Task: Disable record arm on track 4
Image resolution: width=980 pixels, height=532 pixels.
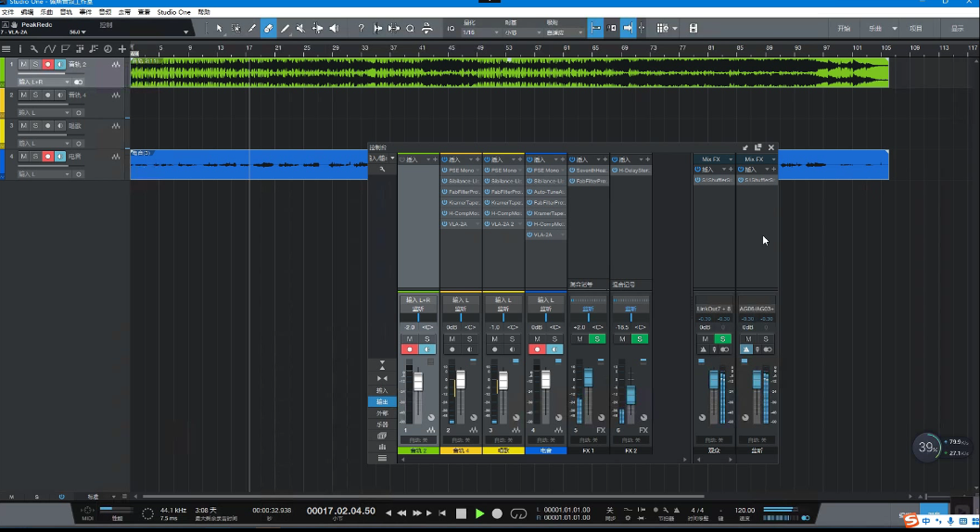Action: (x=47, y=156)
